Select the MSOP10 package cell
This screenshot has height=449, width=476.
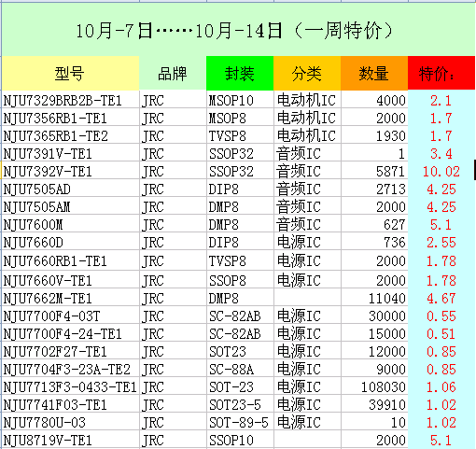tap(240, 100)
